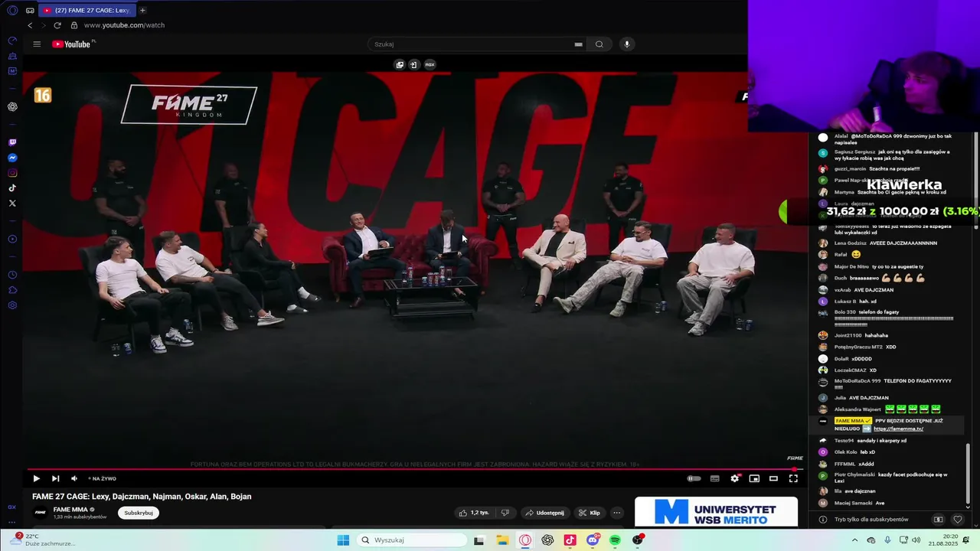Share the video via Udostępnij
This screenshot has width=980, height=551.
(x=544, y=513)
